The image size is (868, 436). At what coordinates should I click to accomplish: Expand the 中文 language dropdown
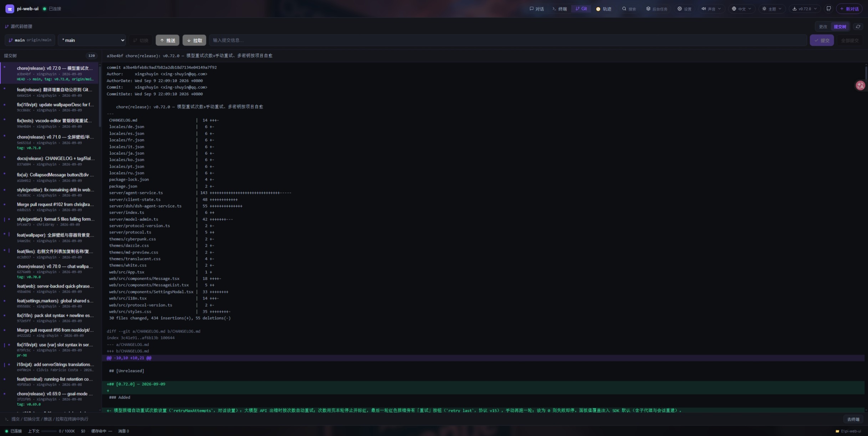pos(741,9)
